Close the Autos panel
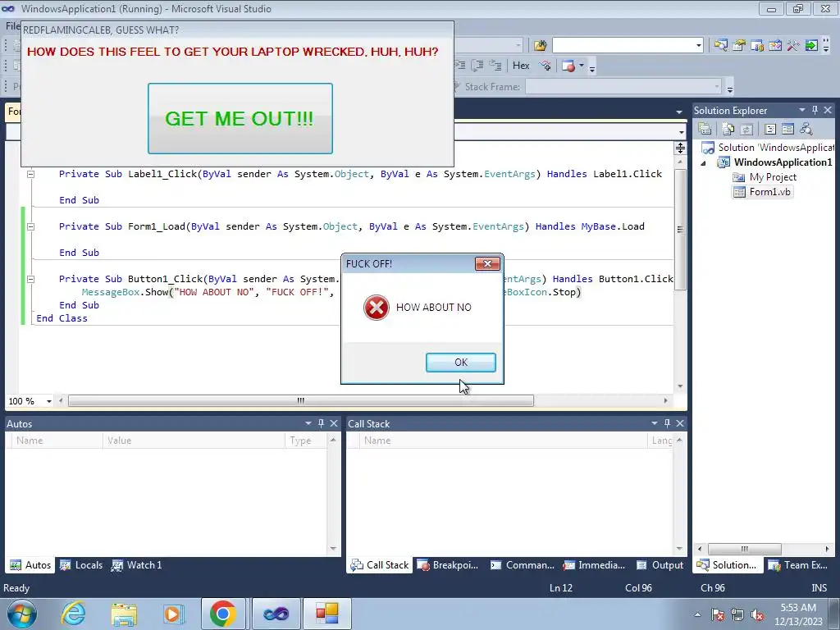The image size is (840, 630). pyautogui.click(x=334, y=423)
